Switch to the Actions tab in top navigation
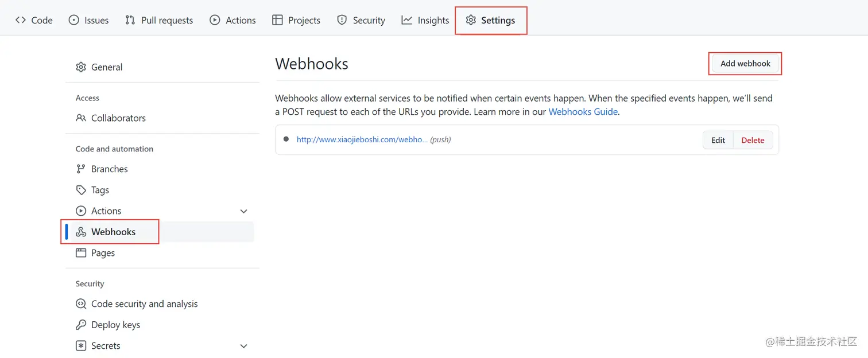Image resolution: width=868 pixels, height=358 pixels. point(232,20)
